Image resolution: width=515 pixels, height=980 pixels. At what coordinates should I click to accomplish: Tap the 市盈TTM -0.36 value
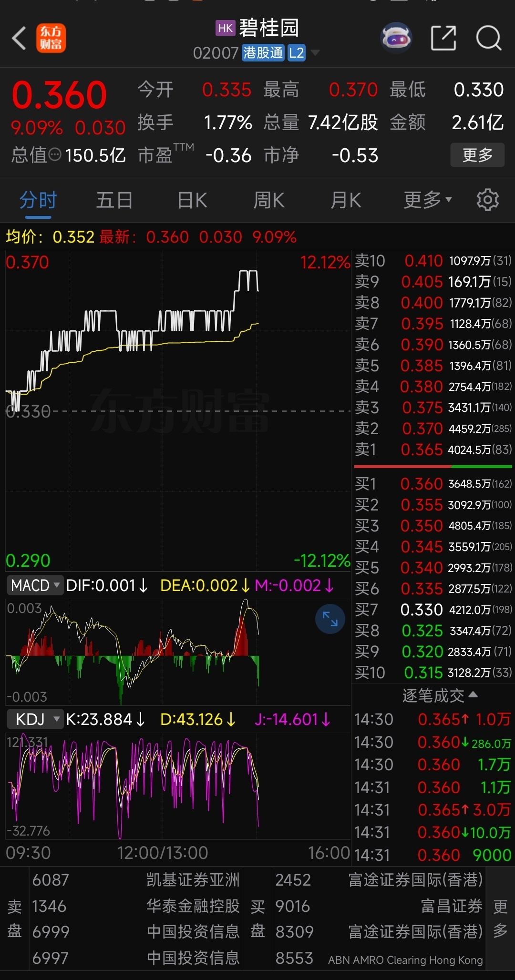tap(228, 155)
